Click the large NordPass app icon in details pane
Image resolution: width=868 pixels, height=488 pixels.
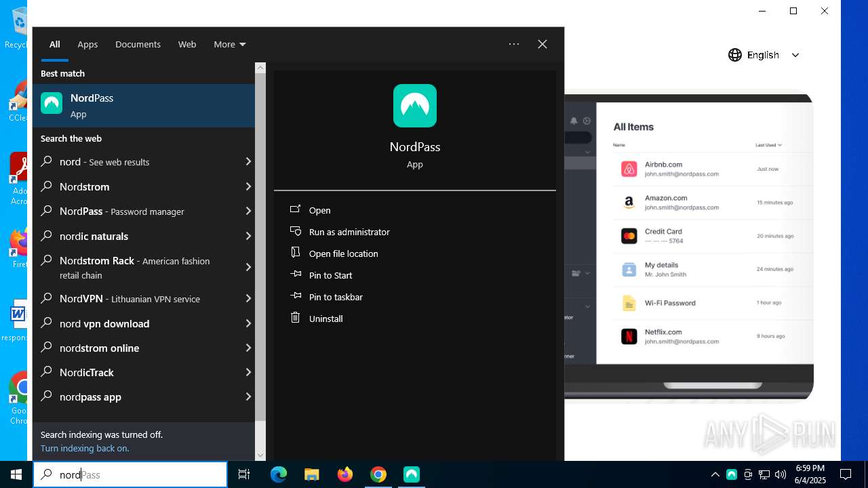tap(415, 106)
